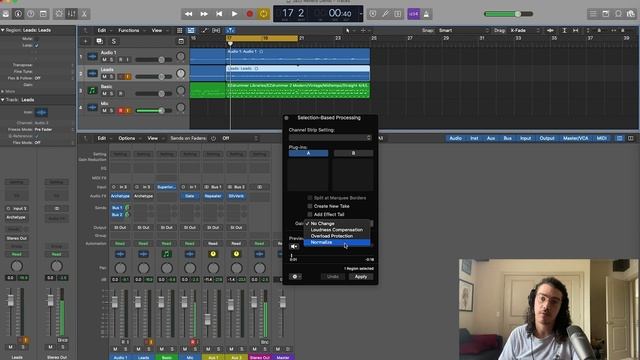Open the media Browsers button

click(x=631, y=14)
